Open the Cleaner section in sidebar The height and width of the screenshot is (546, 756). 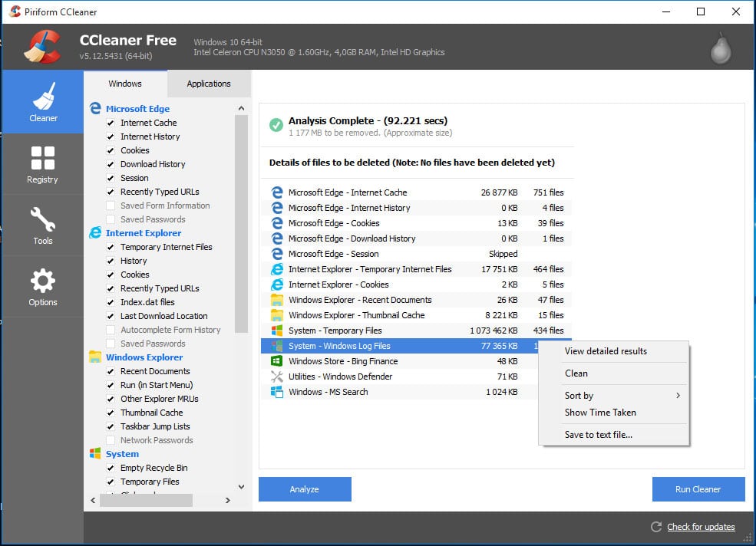(43, 102)
